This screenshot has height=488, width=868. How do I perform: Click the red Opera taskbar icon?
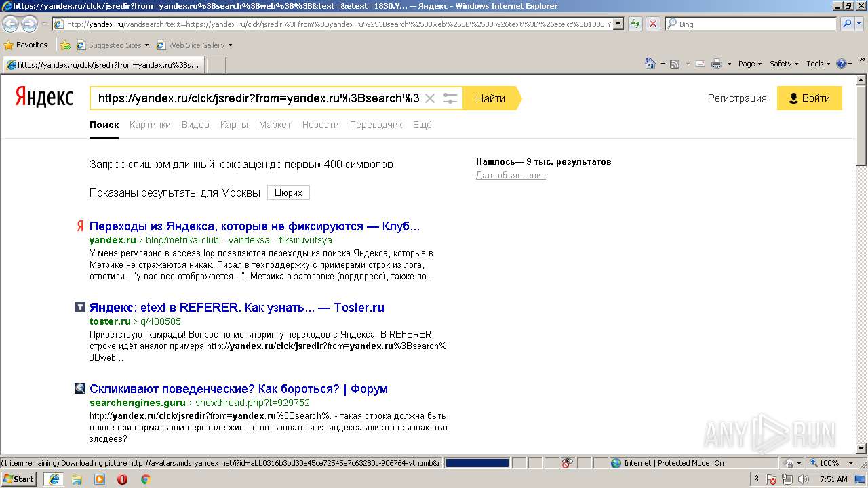[x=123, y=479]
